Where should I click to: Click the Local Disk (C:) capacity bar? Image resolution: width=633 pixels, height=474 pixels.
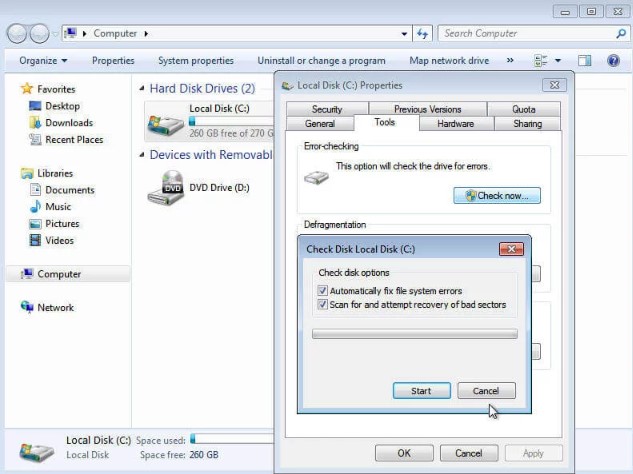(231, 121)
